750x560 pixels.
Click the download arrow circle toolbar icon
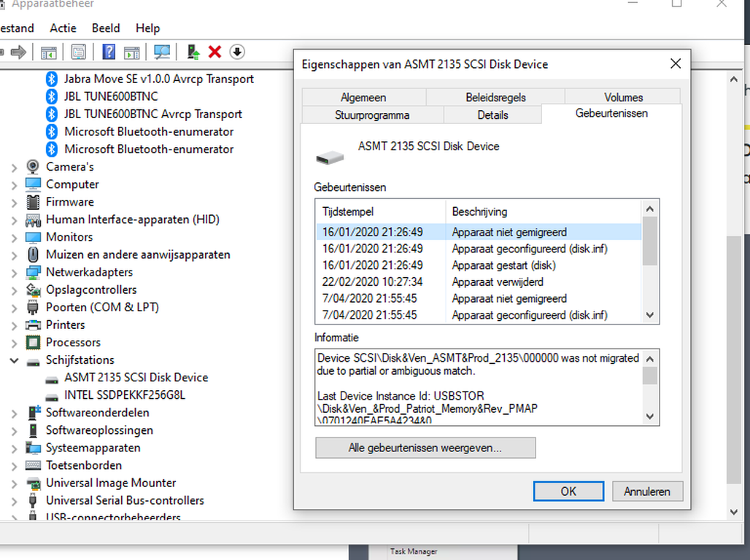(237, 52)
